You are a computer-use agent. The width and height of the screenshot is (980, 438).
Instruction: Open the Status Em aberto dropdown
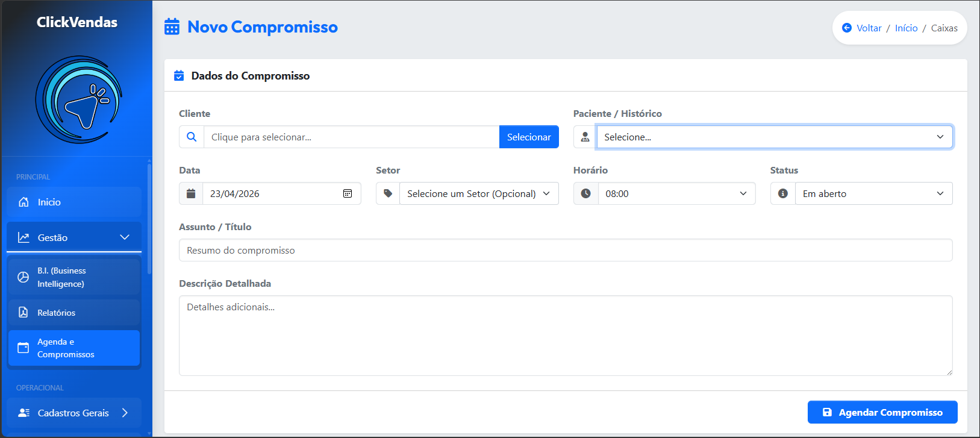click(x=873, y=193)
